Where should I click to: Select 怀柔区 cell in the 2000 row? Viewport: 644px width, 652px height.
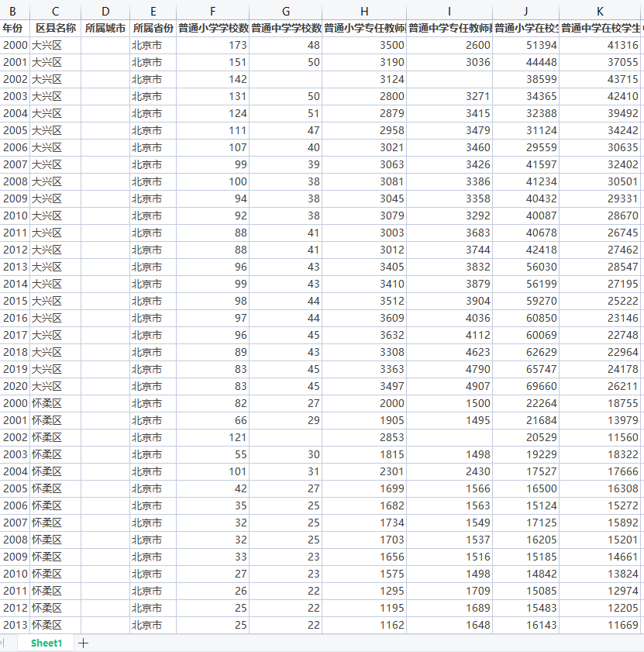tap(55, 403)
